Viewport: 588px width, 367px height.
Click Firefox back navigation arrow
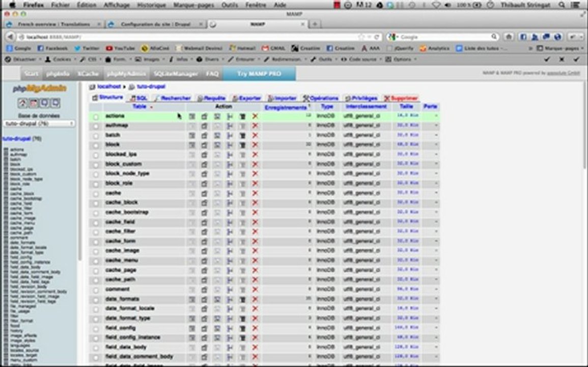[x=10, y=37]
